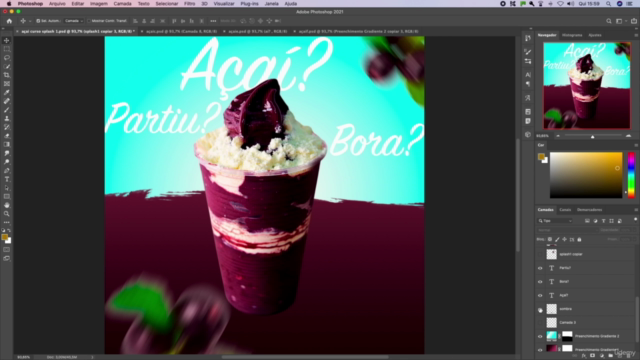
Task: Select the Pen tool
Action: point(7,171)
